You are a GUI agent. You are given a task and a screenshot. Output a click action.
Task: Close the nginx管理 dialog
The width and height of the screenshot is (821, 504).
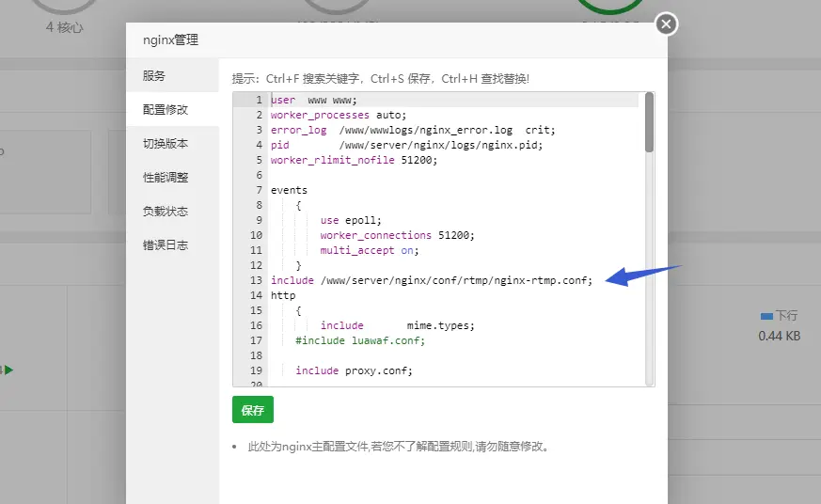666,24
